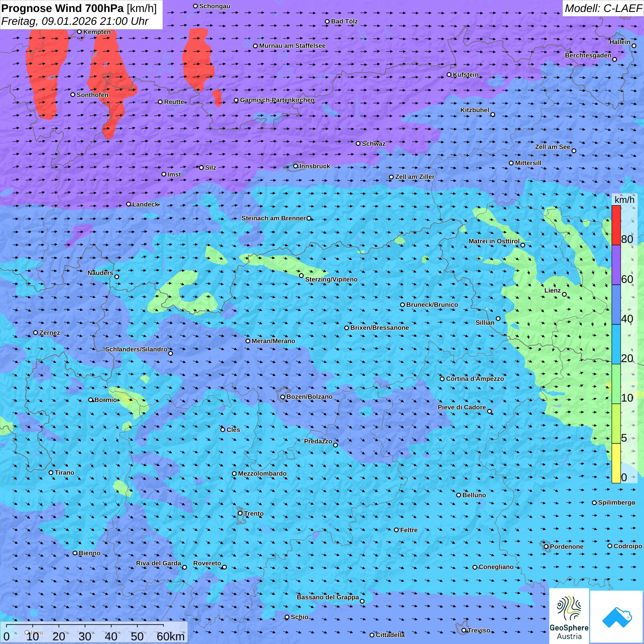
Task: Click the Zell am See label
Action: click(x=552, y=147)
